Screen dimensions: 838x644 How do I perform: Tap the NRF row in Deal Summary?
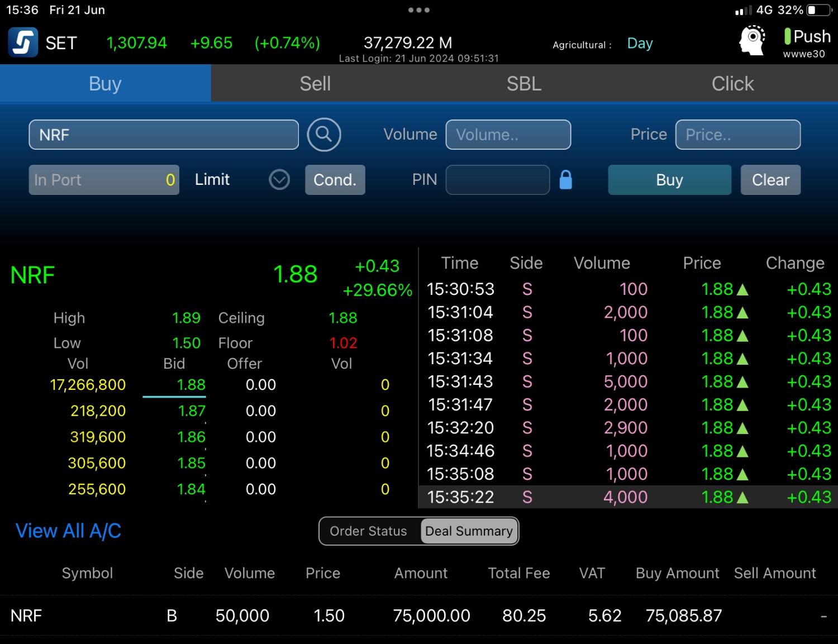point(419,616)
